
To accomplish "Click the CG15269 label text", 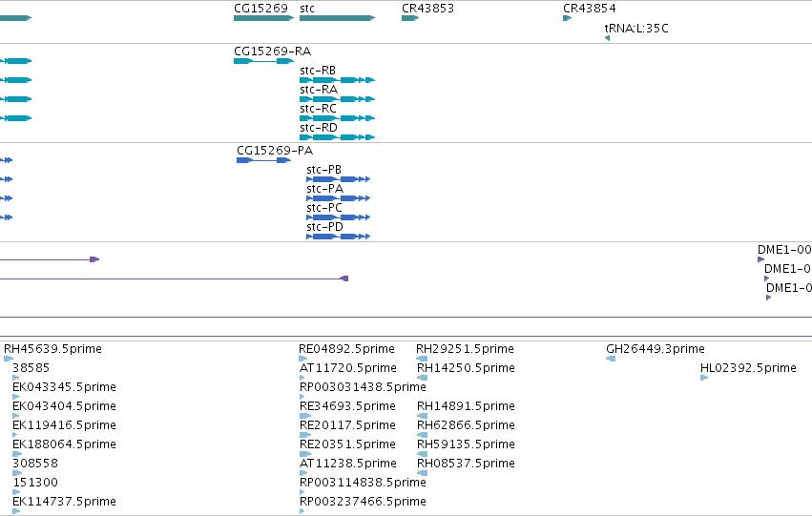I will 260,9.
